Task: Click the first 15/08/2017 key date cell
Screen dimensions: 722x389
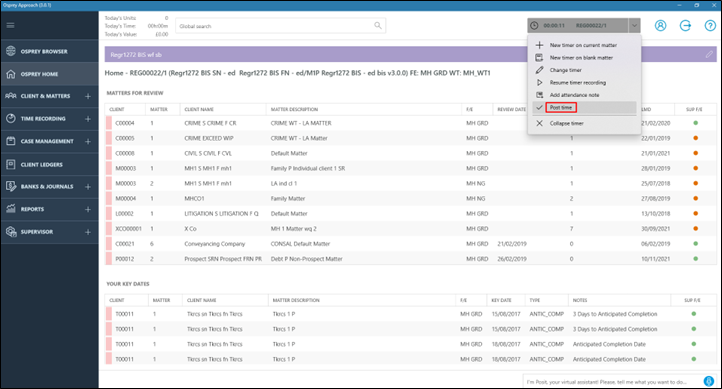Action: (x=506, y=314)
